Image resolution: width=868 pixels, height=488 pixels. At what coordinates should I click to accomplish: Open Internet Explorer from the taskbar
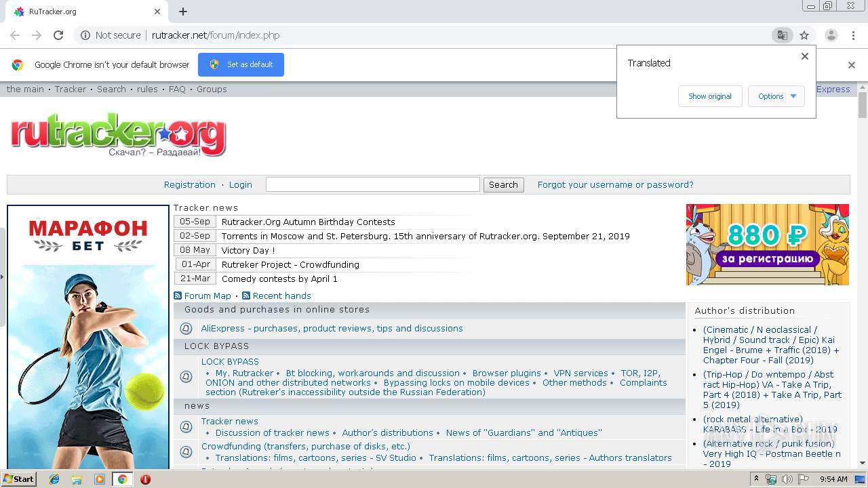(x=54, y=479)
